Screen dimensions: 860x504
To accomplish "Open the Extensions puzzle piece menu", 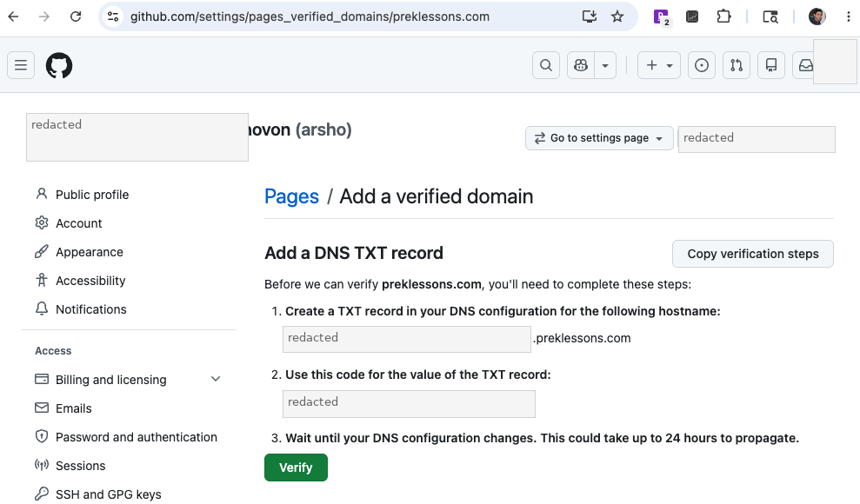I will 723,17.
